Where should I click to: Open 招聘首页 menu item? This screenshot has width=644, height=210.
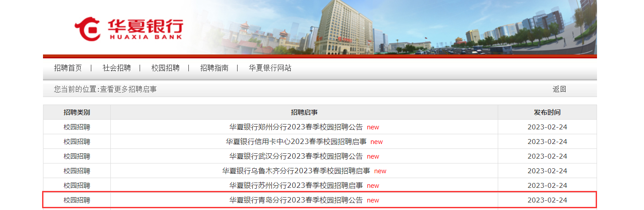[x=68, y=68]
